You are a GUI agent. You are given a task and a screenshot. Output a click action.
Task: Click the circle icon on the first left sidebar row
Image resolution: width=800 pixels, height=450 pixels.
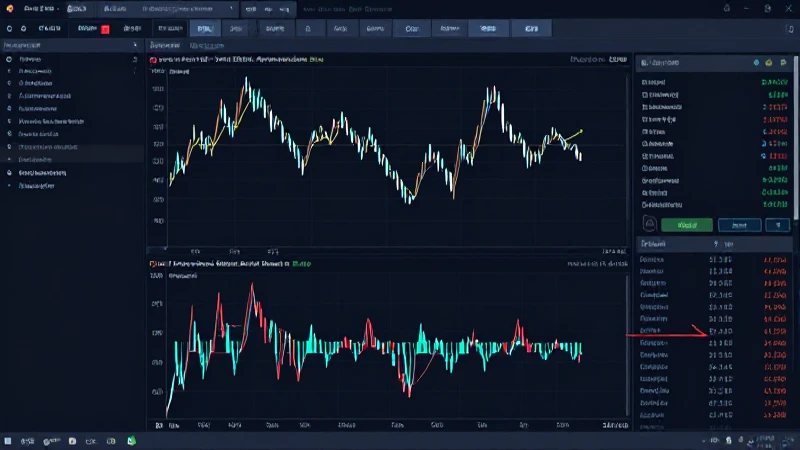pyautogui.click(x=9, y=59)
